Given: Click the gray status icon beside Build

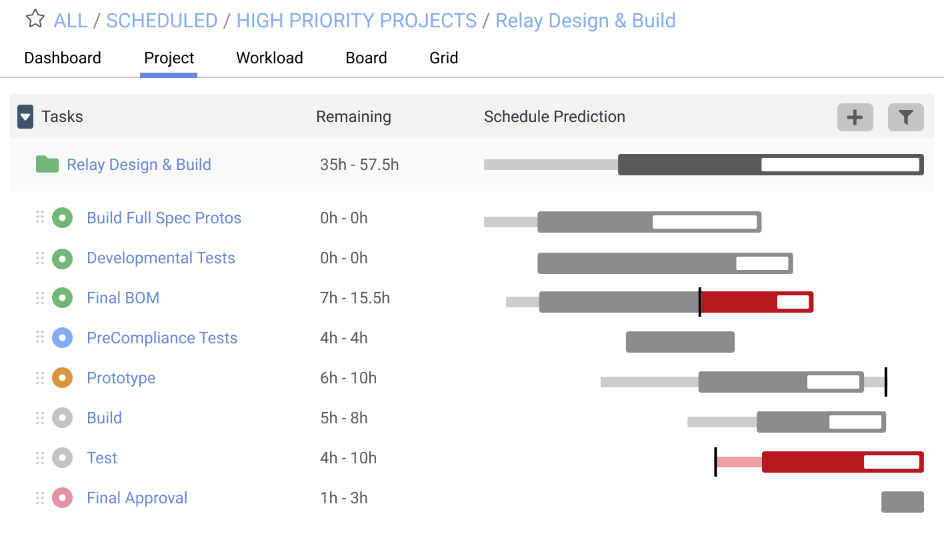Looking at the screenshot, I should pyautogui.click(x=62, y=417).
